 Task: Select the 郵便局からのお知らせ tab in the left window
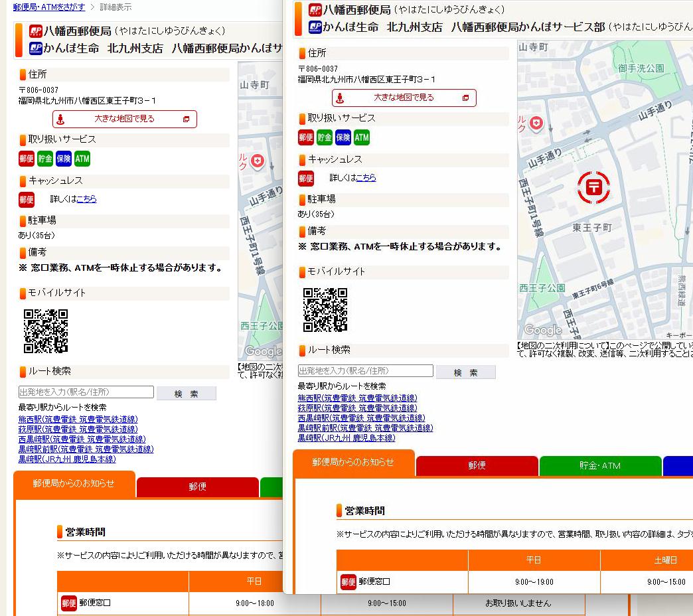(x=74, y=484)
